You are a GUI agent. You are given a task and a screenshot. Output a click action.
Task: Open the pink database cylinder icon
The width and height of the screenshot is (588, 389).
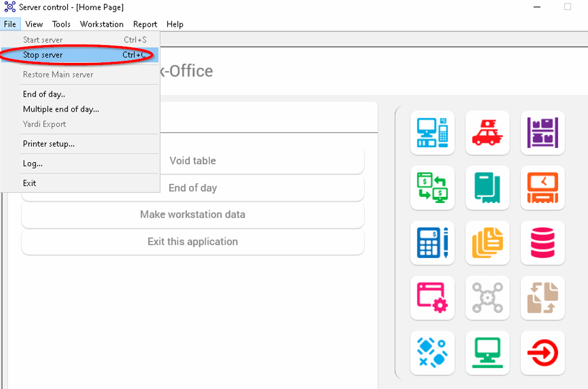tap(543, 242)
